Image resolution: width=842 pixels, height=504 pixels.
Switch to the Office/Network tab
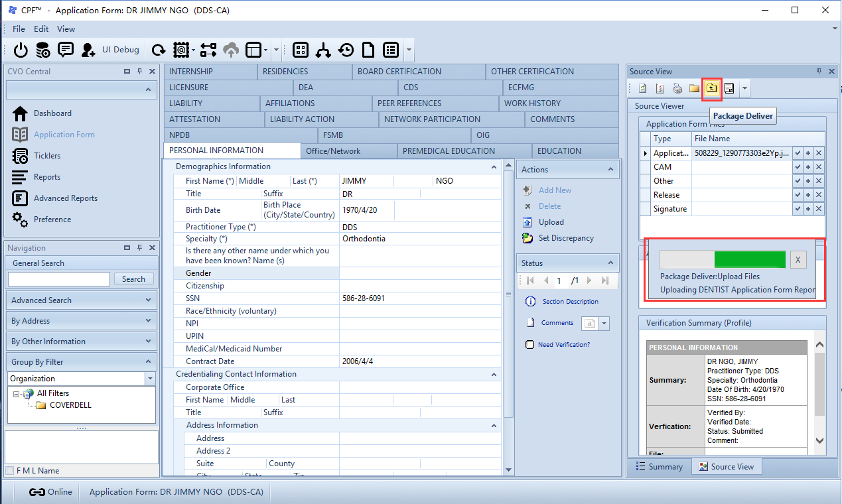[x=349, y=151]
